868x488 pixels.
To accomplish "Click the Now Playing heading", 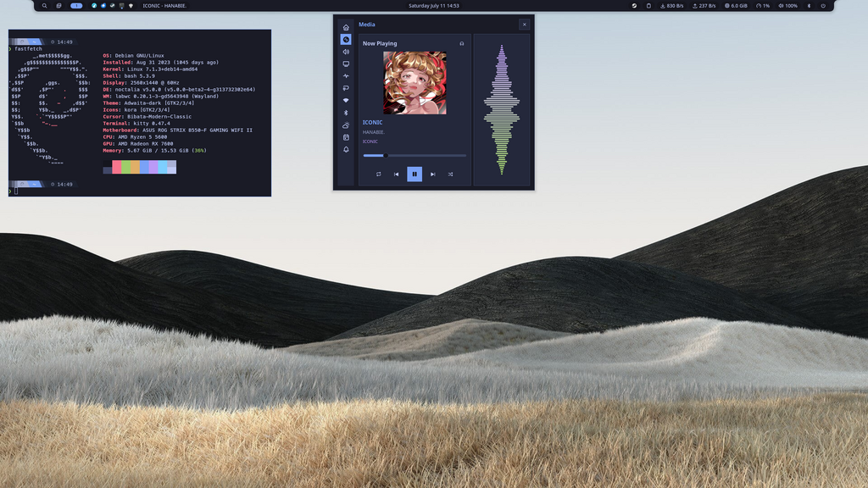I will click(x=380, y=43).
